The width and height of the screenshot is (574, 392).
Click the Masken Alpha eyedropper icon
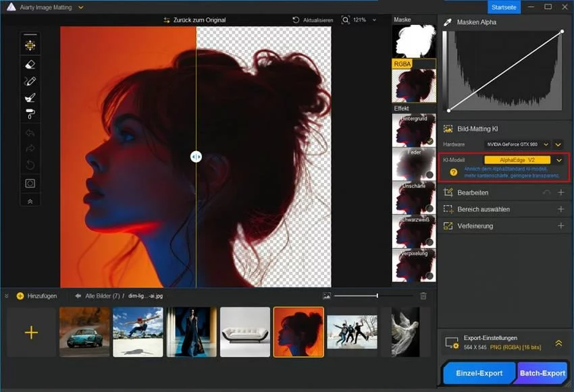(447, 22)
